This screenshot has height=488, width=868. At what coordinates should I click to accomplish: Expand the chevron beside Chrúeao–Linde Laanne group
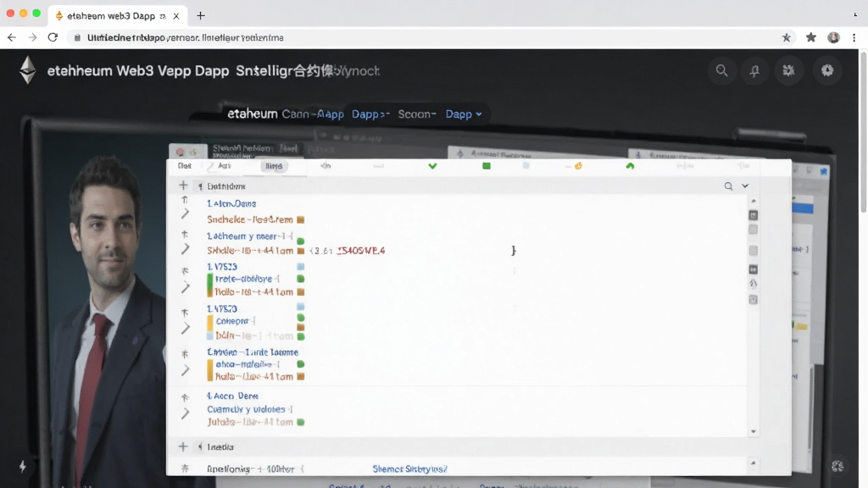(185, 369)
